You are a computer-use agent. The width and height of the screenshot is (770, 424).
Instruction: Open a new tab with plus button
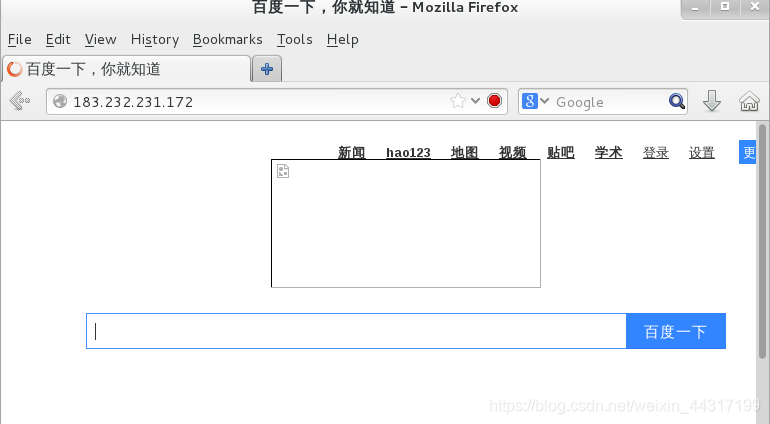267,69
